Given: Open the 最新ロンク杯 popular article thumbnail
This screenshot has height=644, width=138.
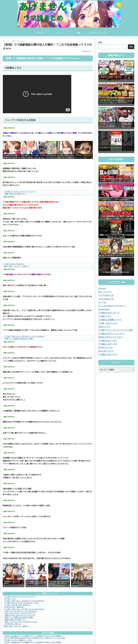Looking at the screenshot, I should (x=116, y=173).
